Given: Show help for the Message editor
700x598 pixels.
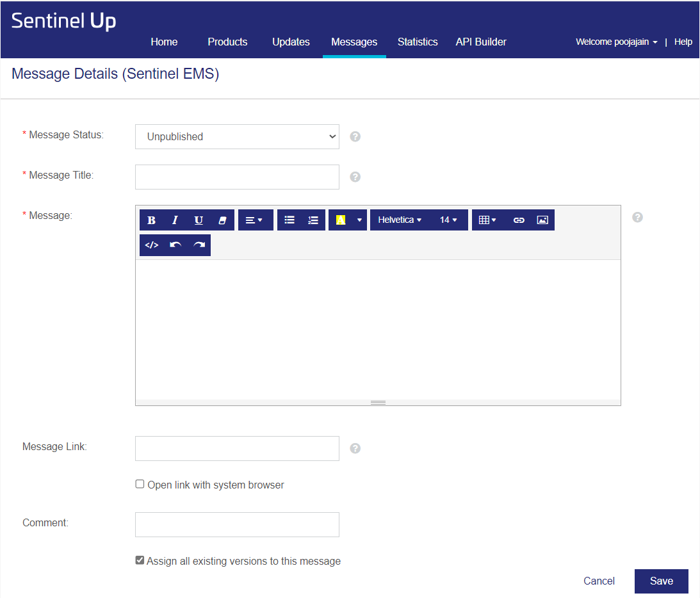Looking at the screenshot, I should coord(637,217).
